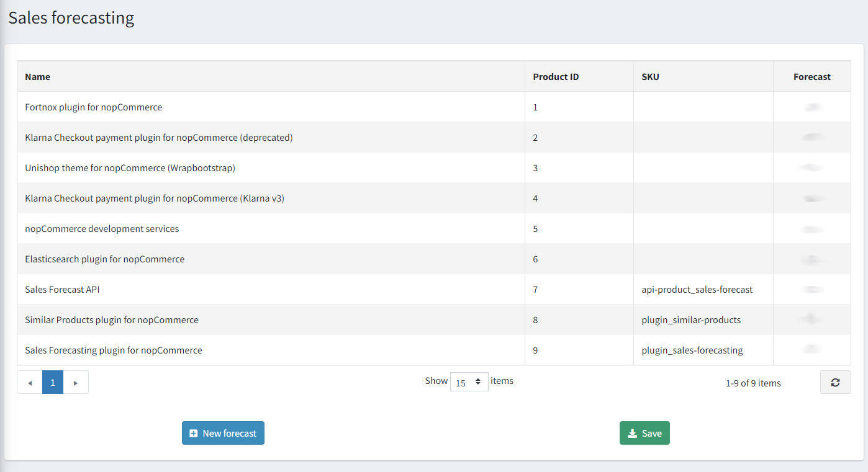The height and width of the screenshot is (472, 868).
Task: Click the Forecast column header
Action: coord(812,77)
